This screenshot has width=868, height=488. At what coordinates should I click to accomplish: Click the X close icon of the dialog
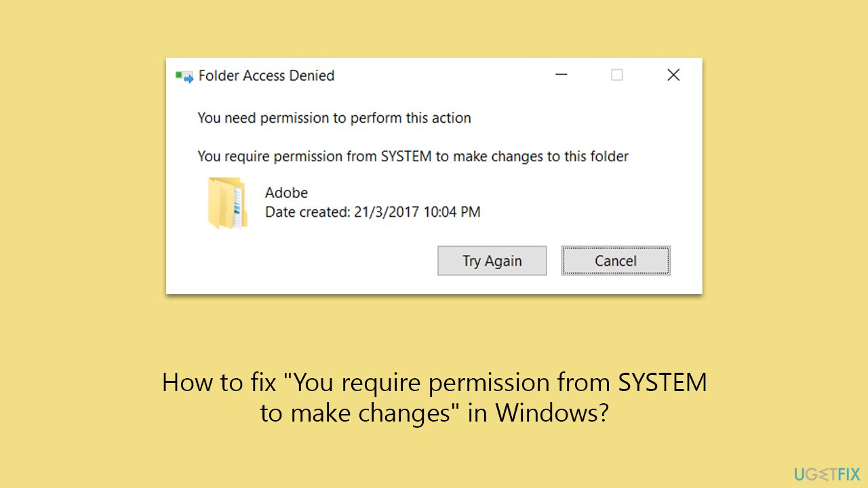[673, 75]
